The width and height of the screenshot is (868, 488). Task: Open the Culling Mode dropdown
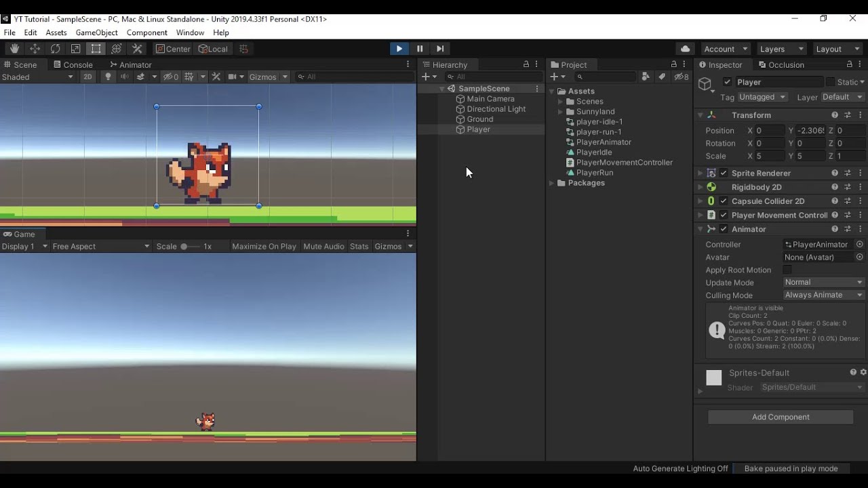[824, 296]
